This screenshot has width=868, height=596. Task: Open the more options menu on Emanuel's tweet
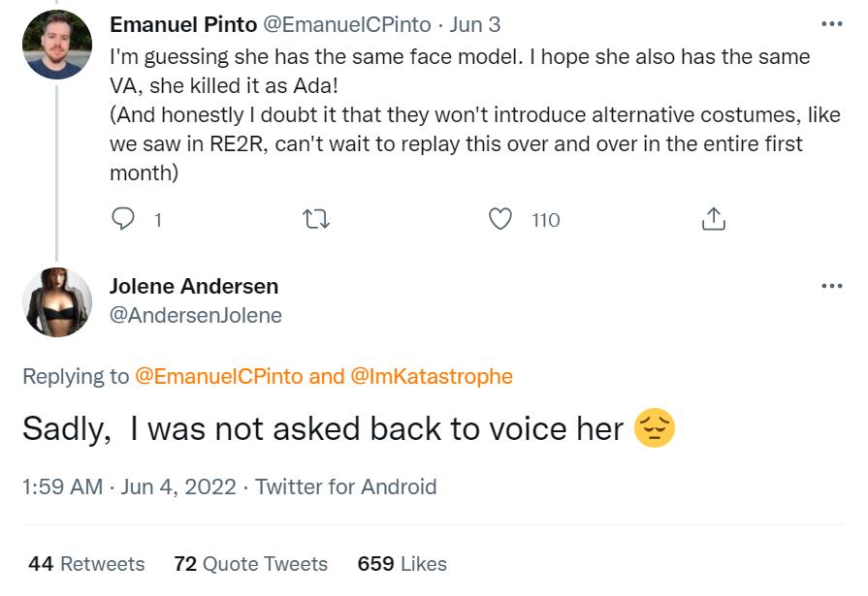(x=831, y=23)
